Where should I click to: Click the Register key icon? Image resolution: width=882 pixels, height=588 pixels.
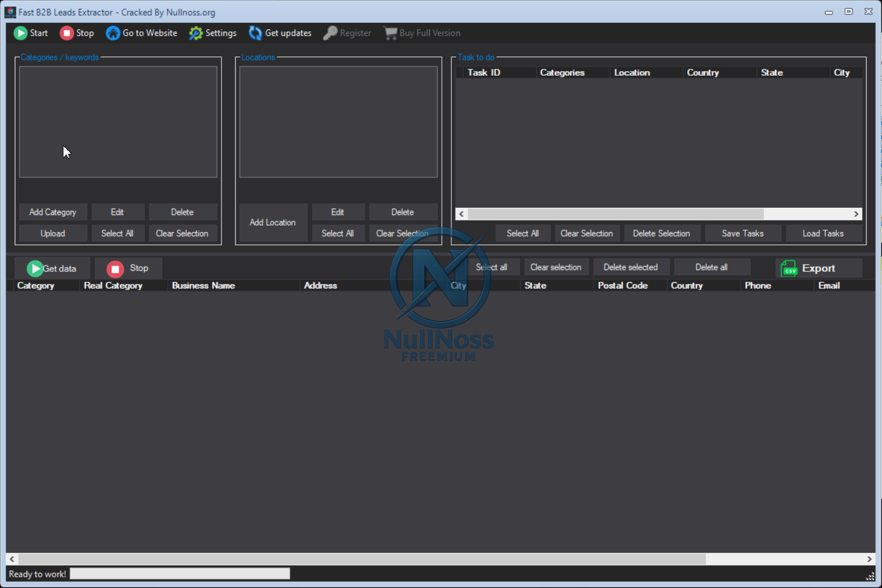[330, 33]
